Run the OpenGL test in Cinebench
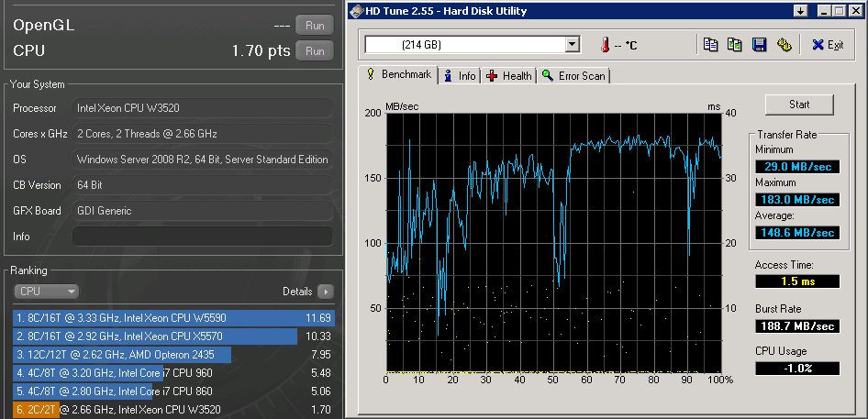This screenshot has height=419, width=868. click(315, 26)
